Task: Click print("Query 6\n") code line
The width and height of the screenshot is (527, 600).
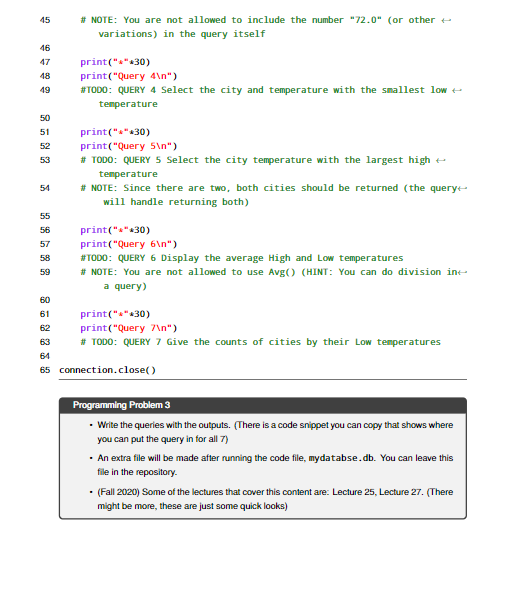Action: (129, 244)
